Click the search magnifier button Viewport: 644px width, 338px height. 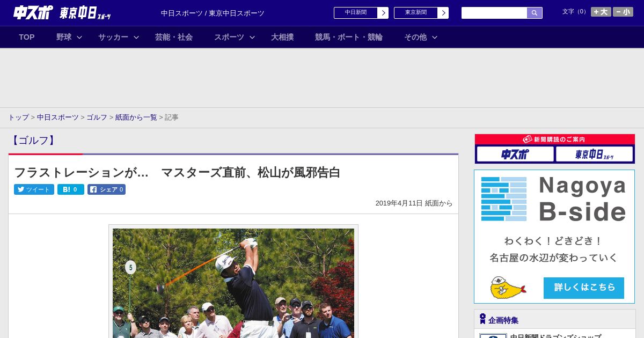pos(535,13)
